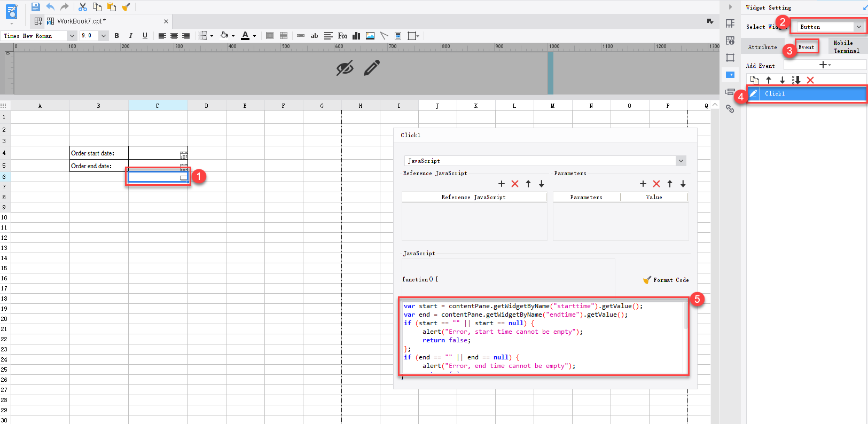Click the insert formula F(x) icon

click(342, 36)
